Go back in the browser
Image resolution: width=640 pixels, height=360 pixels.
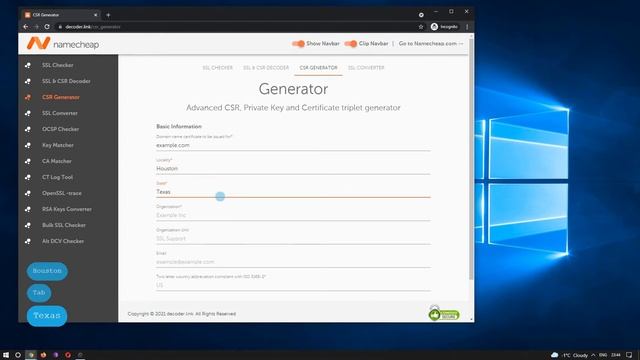coord(26,27)
